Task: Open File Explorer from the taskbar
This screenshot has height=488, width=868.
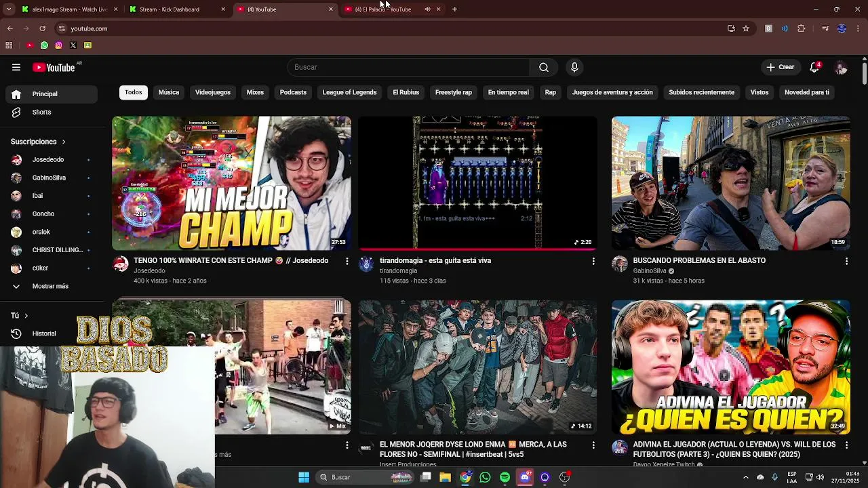Action: pos(446,477)
